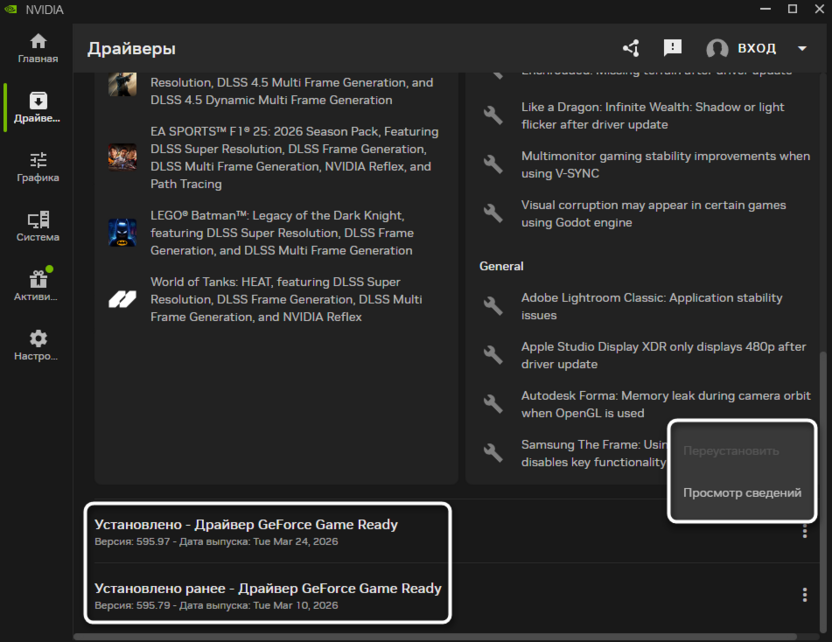
Task: Click the World of Tanks: HEAT description
Action: coord(287,299)
